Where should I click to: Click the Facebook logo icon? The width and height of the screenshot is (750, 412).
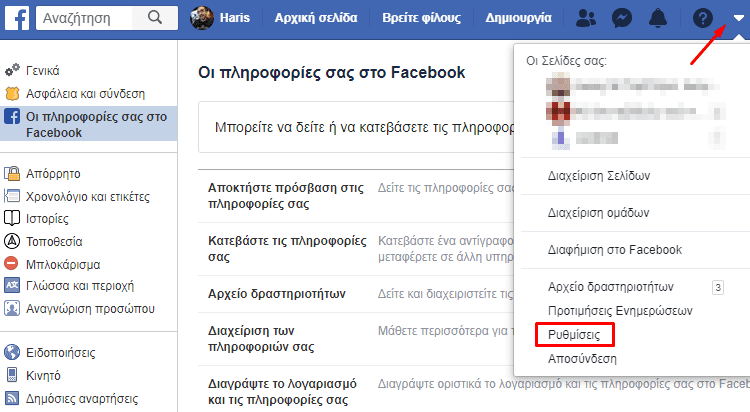pos(17,18)
